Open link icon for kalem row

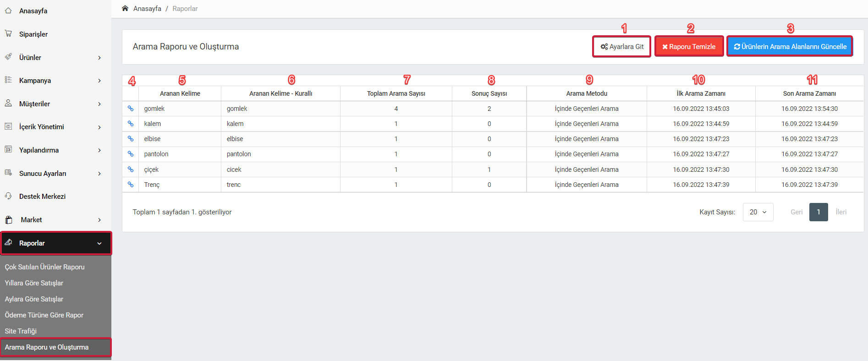(131, 124)
